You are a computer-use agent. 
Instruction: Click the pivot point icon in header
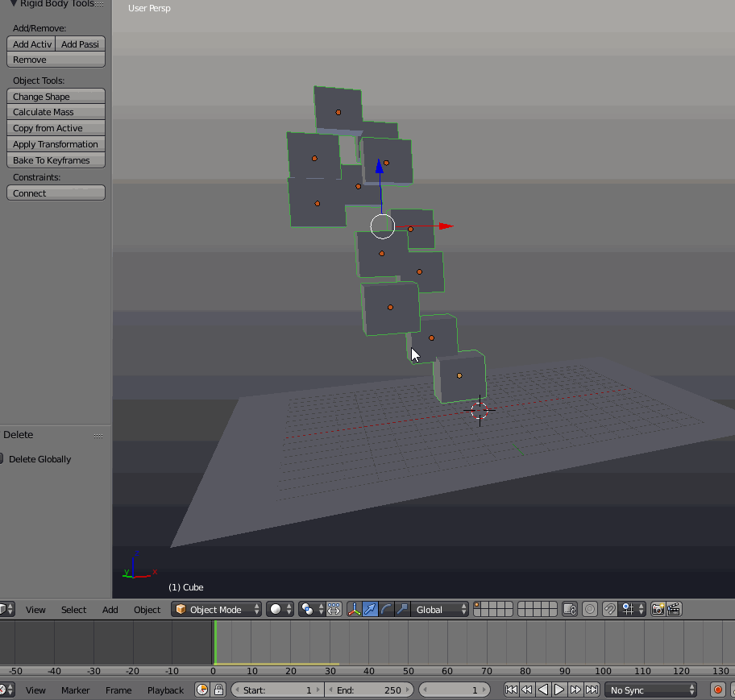[306, 609]
